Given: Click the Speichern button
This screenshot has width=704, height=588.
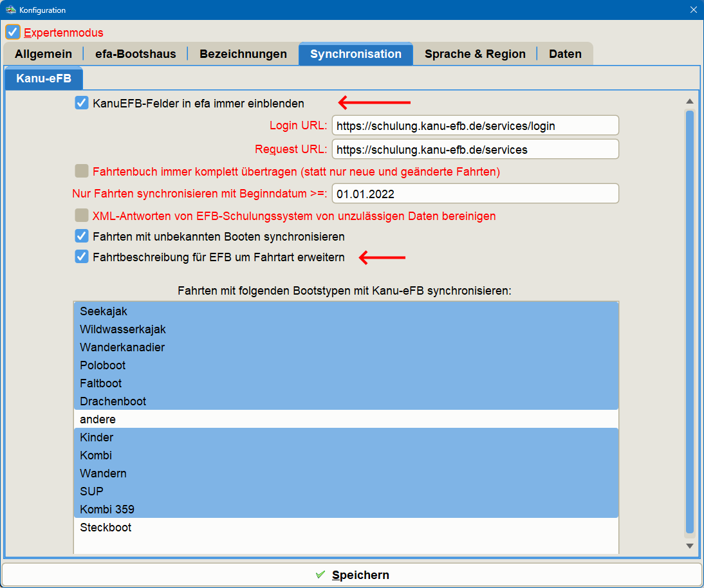Looking at the screenshot, I should 352,574.
